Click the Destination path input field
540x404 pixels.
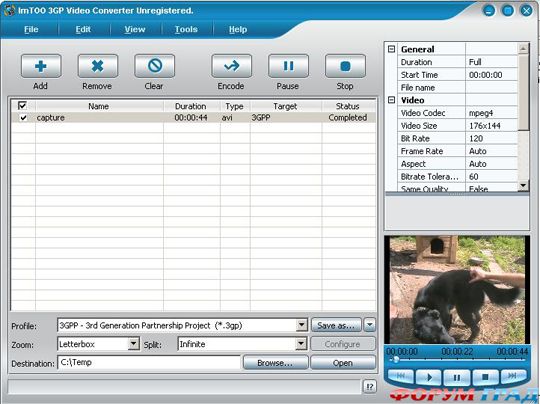tap(149, 363)
